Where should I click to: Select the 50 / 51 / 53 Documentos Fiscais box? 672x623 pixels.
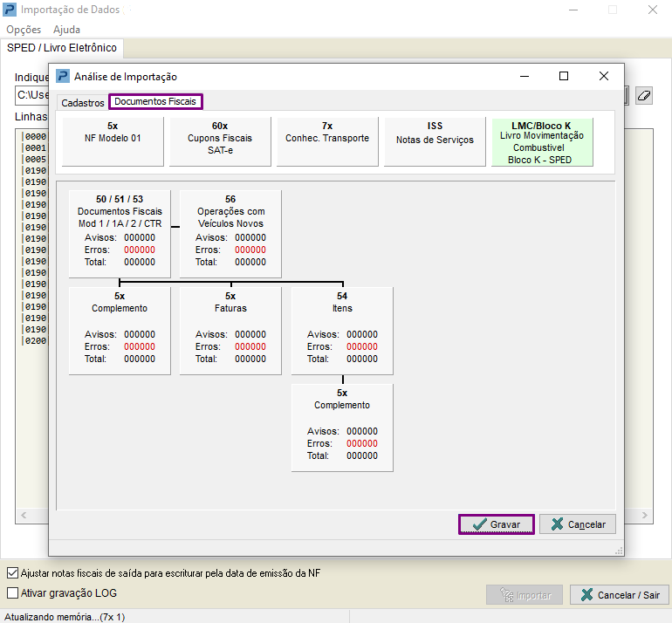(120, 234)
